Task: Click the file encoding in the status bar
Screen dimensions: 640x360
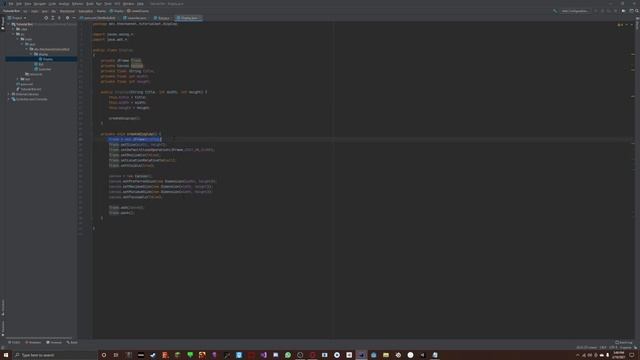Action: pyautogui.click(x=613, y=348)
